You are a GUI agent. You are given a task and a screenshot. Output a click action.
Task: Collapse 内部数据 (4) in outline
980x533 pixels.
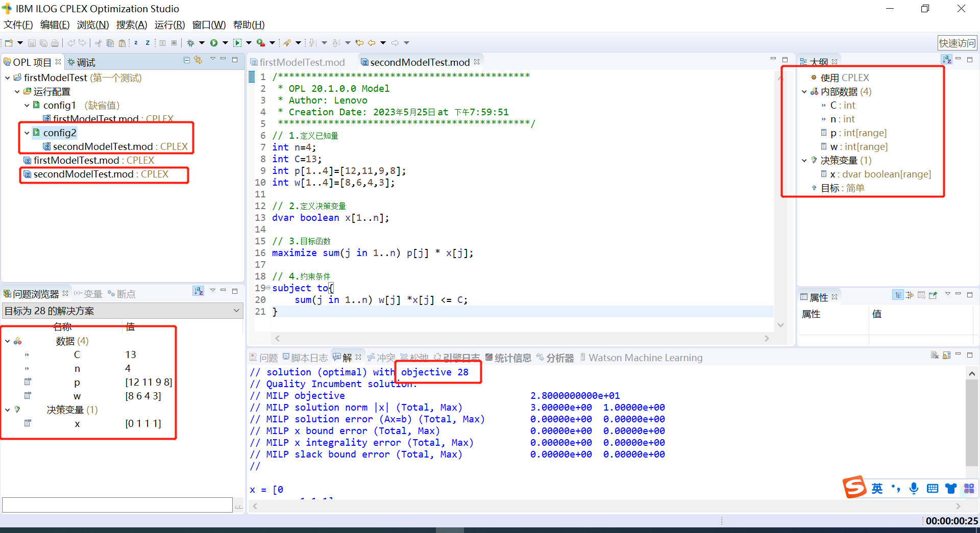[804, 92]
